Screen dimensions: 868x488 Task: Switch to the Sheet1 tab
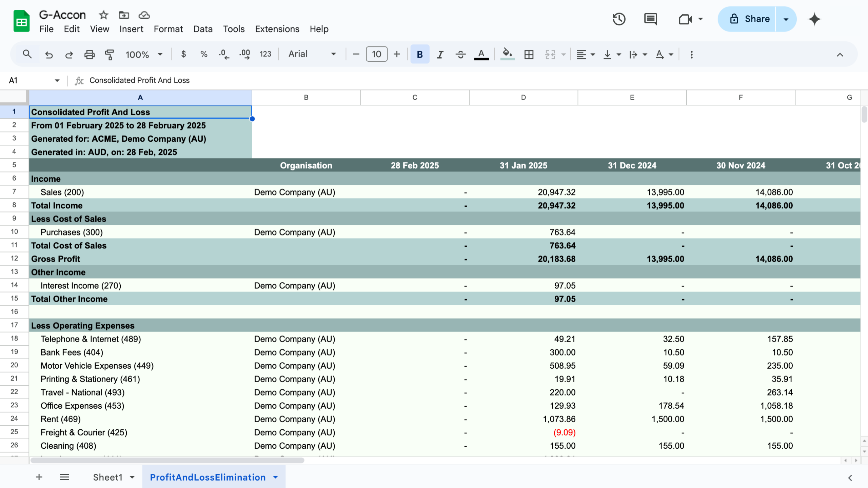(x=108, y=477)
